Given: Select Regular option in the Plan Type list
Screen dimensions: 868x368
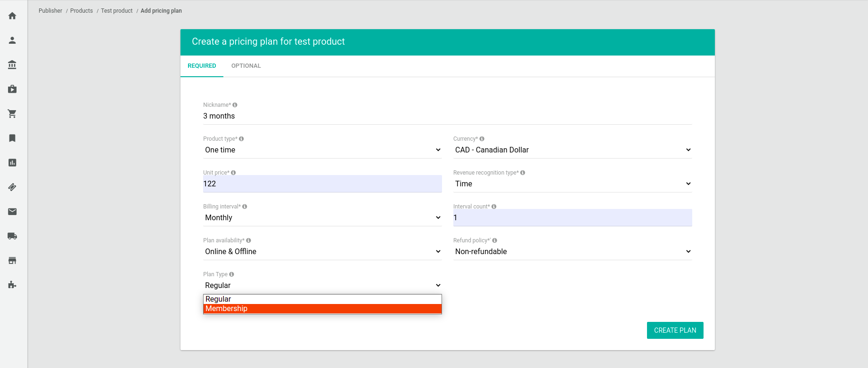Looking at the screenshot, I should (322, 299).
